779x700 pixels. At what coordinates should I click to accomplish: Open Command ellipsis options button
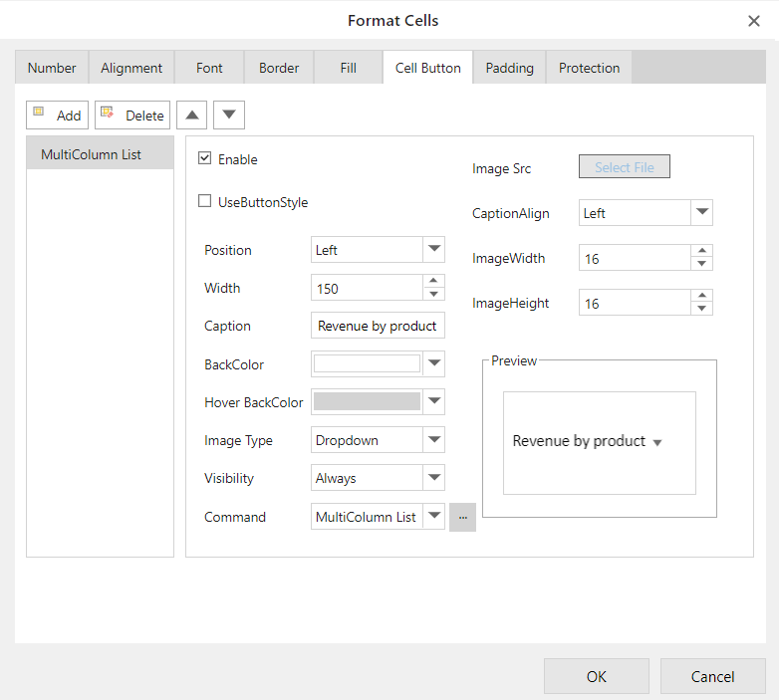[x=462, y=517]
